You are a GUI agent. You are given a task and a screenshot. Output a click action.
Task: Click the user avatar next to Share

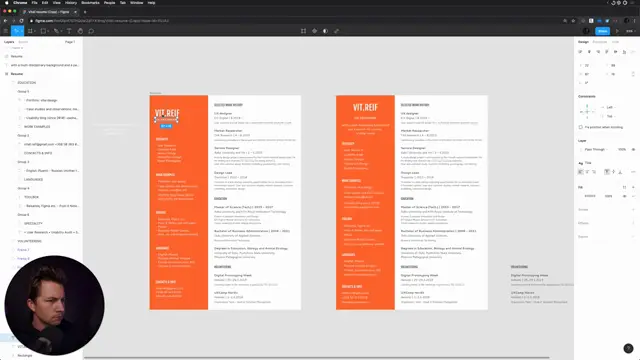[x=586, y=31]
